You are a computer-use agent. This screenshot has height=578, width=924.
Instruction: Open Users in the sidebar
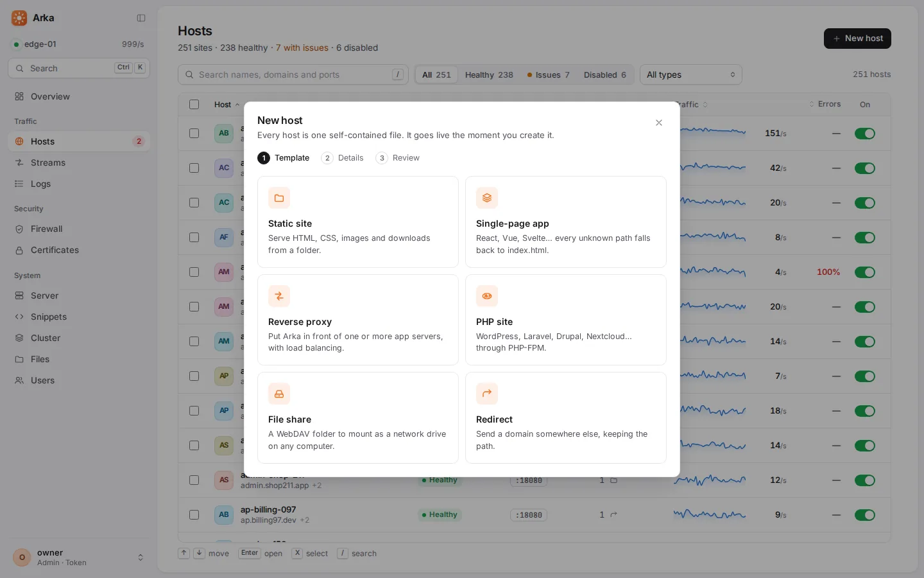[79, 380]
